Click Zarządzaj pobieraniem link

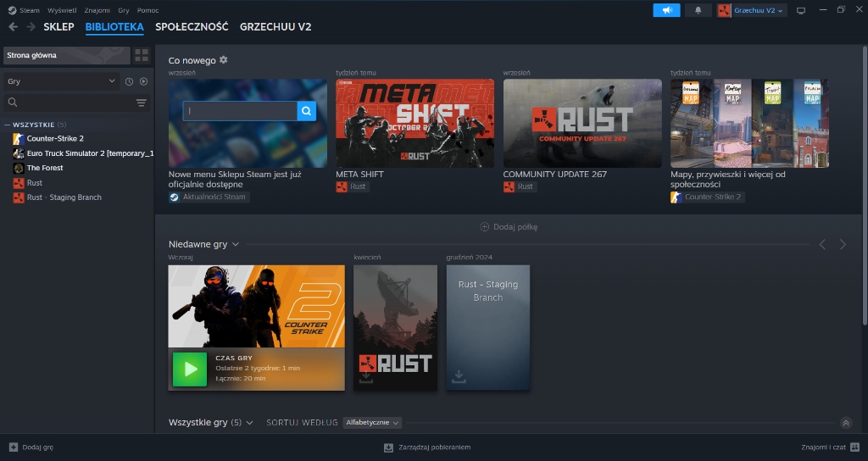435,447
